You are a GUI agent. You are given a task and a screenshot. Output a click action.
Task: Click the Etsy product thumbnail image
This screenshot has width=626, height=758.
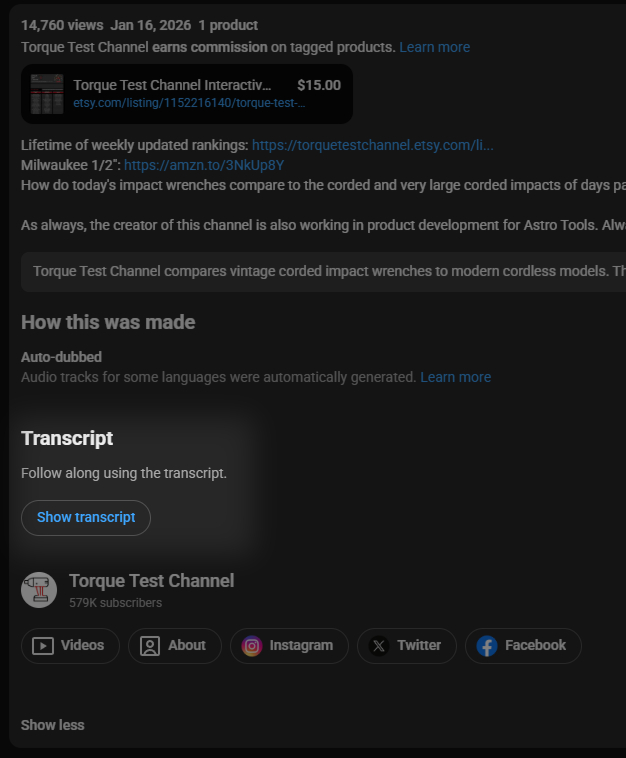pyautogui.click(x=47, y=94)
